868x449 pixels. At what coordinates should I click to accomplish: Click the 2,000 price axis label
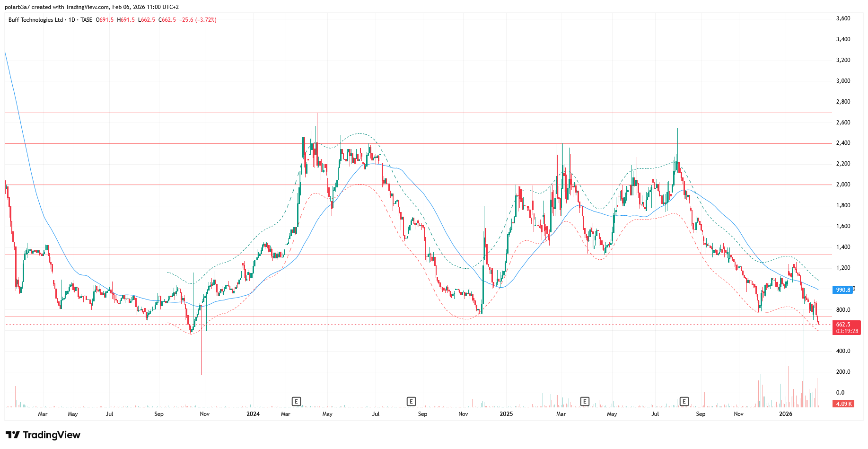coord(843,185)
